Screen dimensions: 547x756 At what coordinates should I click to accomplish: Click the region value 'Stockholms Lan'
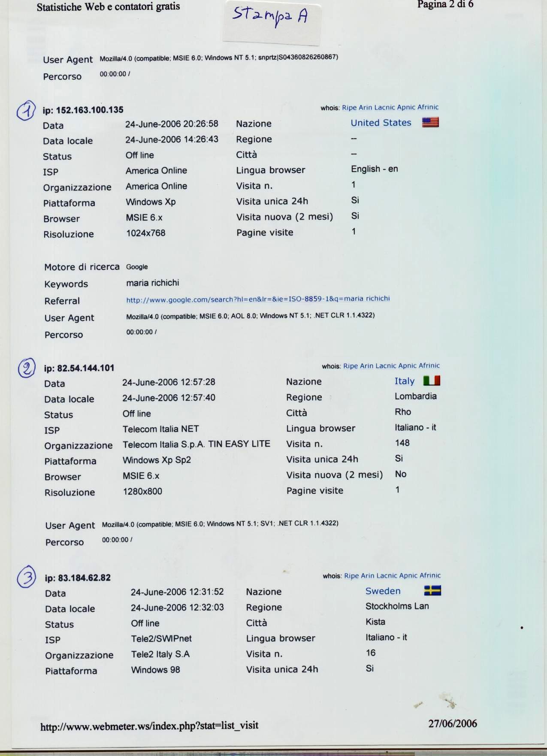397,606
